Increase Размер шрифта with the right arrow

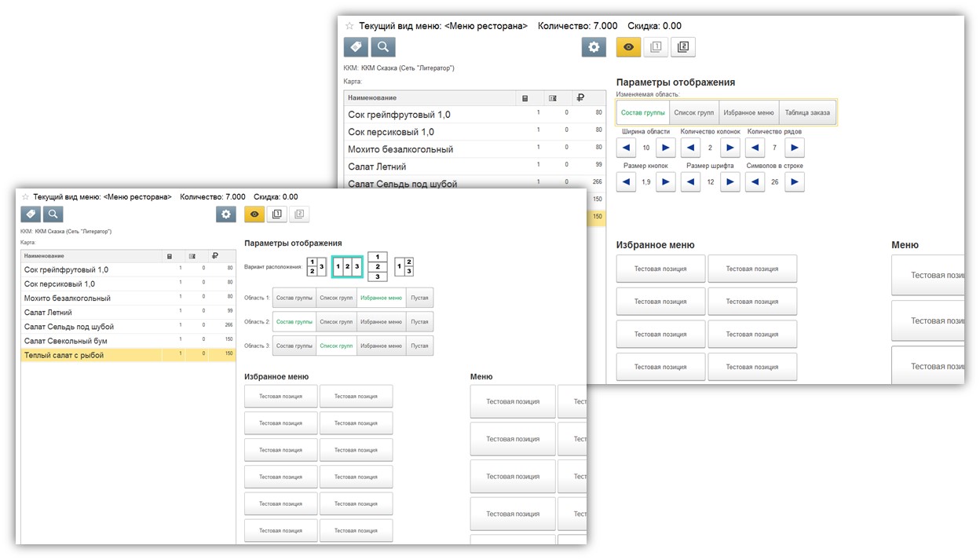pos(730,182)
